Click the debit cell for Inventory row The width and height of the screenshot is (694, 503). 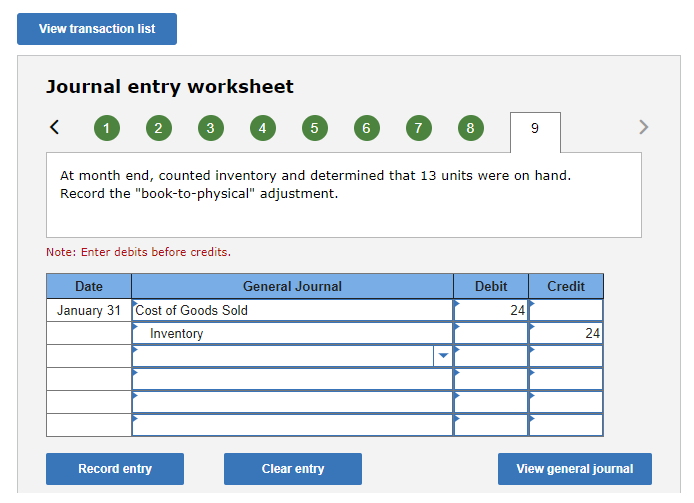pyautogui.click(x=491, y=333)
